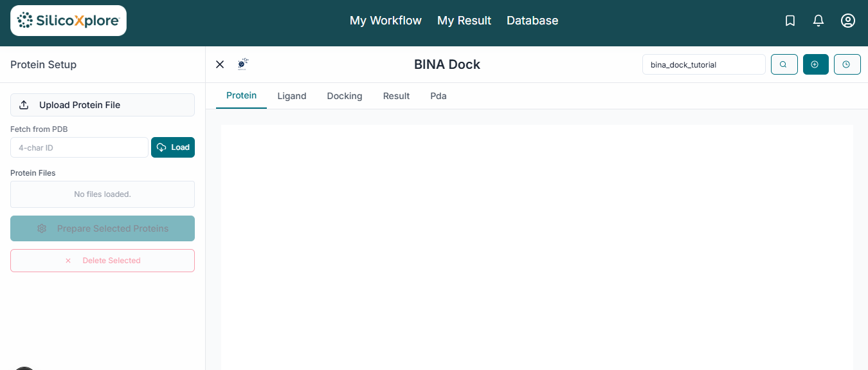This screenshot has height=370, width=868.
Task: Click the search magnifier button
Action: pyautogui.click(x=784, y=64)
